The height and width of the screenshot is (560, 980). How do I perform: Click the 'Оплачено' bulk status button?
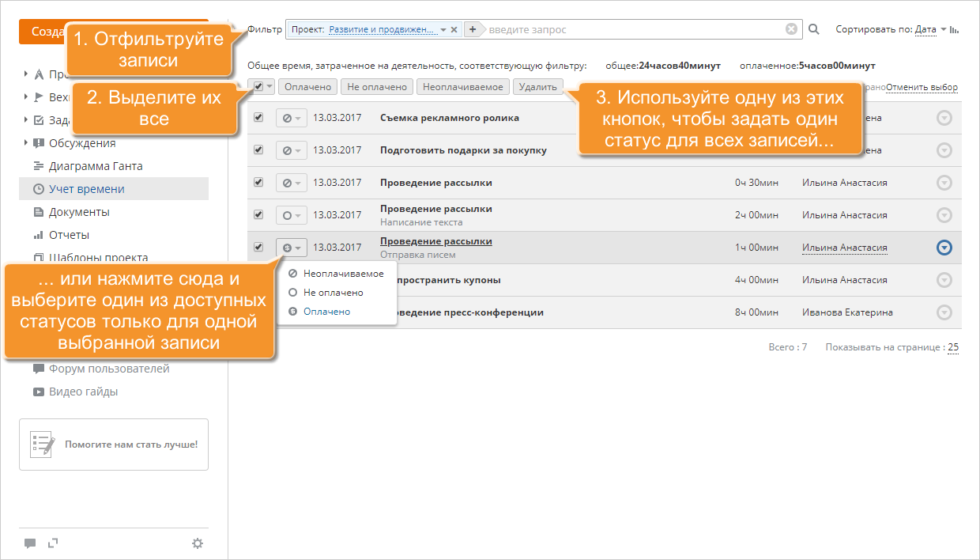pos(307,87)
